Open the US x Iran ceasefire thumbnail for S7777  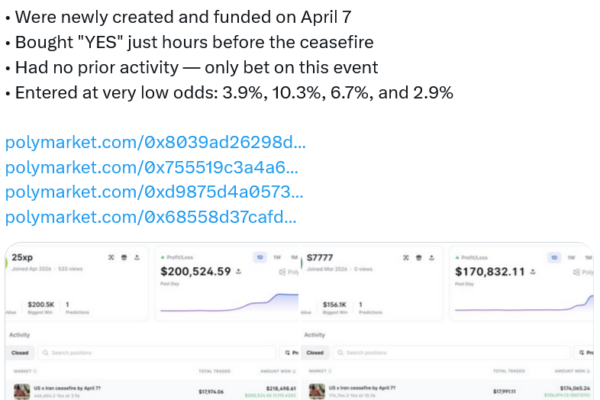coord(316,391)
